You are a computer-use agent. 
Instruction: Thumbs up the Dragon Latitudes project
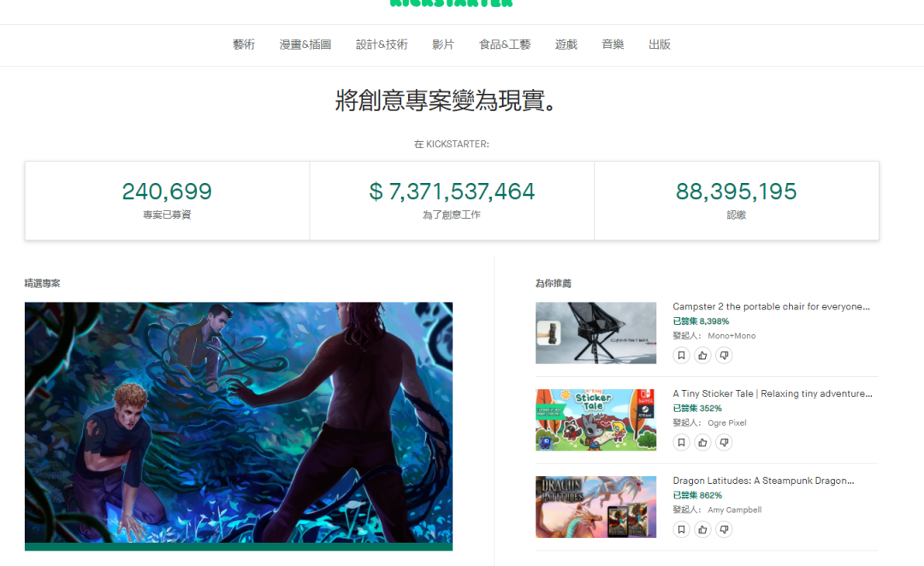pyautogui.click(x=702, y=528)
